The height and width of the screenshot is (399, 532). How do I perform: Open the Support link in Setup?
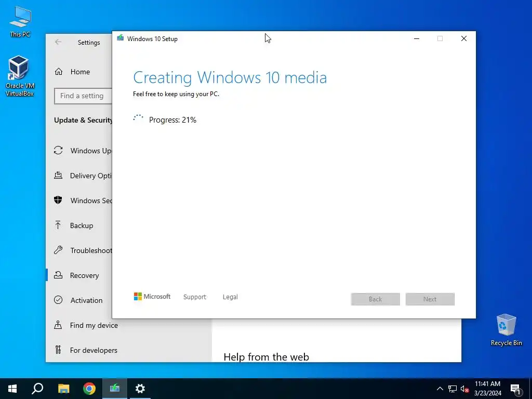coord(195,297)
